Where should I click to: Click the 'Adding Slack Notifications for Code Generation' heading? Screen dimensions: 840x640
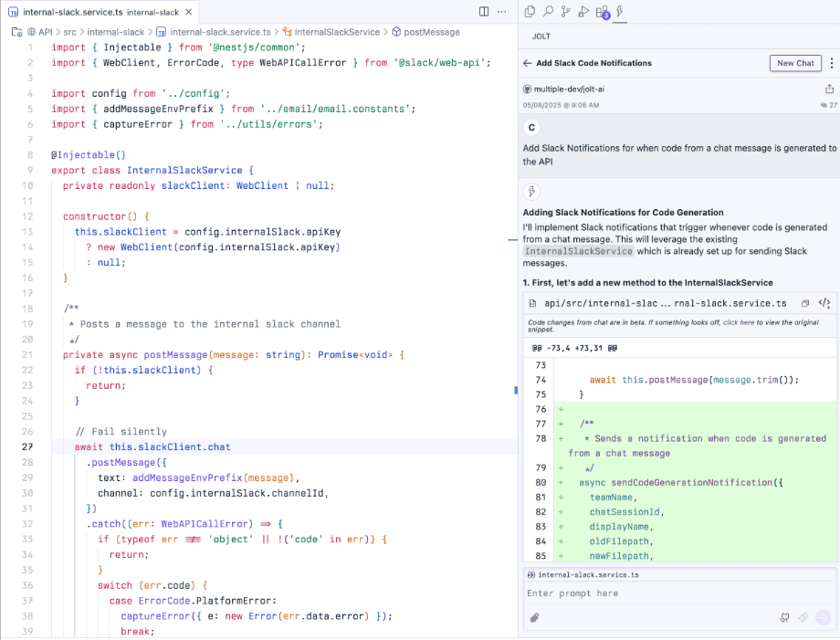click(623, 213)
